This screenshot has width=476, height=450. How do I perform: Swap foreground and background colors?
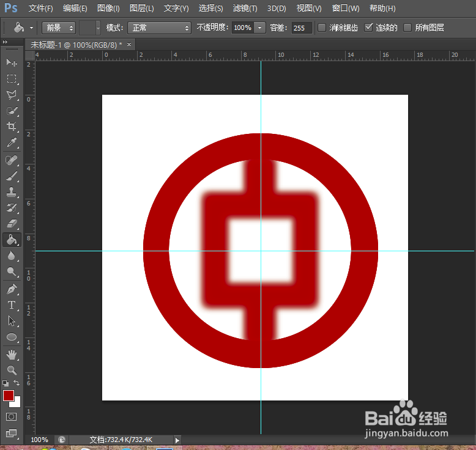click(17, 383)
